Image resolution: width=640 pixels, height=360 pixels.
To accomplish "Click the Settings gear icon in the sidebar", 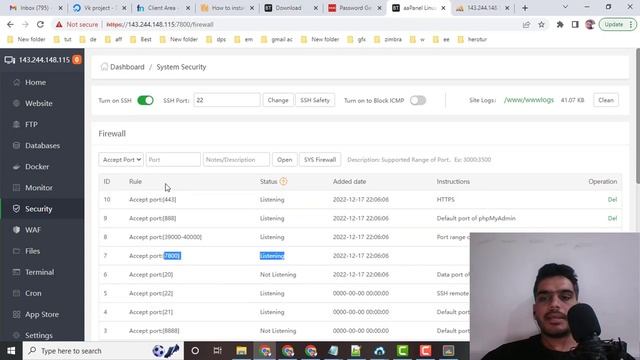I will (16, 335).
